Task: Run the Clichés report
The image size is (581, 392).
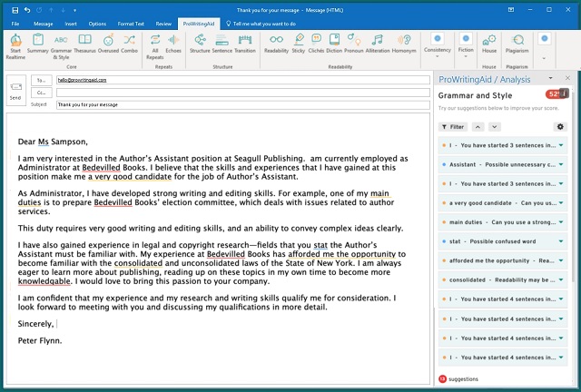Action: point(316,44)
